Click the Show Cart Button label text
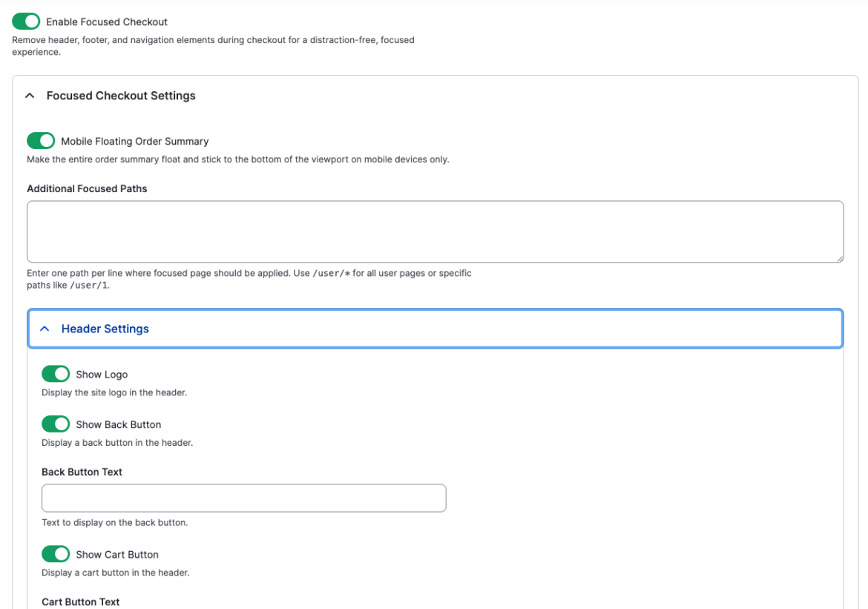 coord(117,553)
